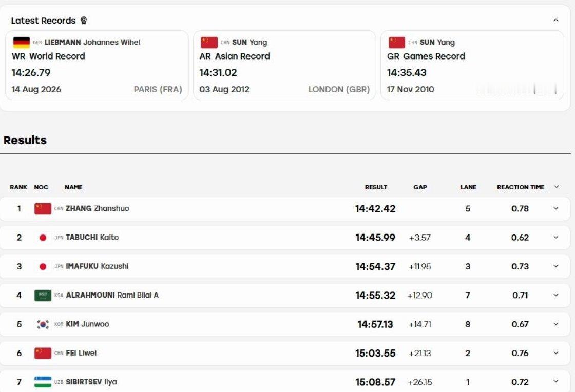Sort by the RESULT column header
Viewport: 575px width, 392px height.
[376, 187]
